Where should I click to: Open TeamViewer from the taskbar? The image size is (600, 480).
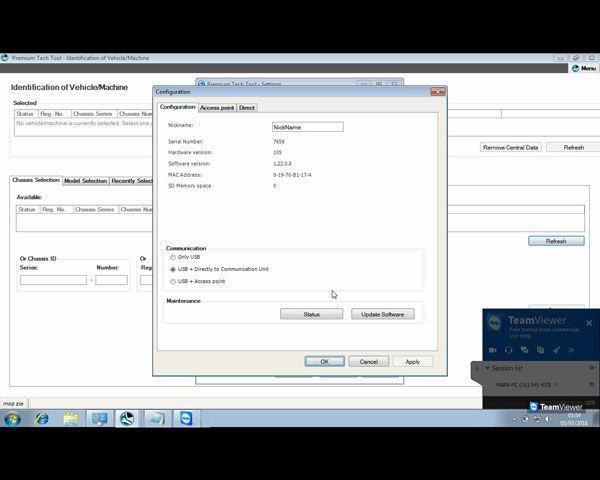187,419
